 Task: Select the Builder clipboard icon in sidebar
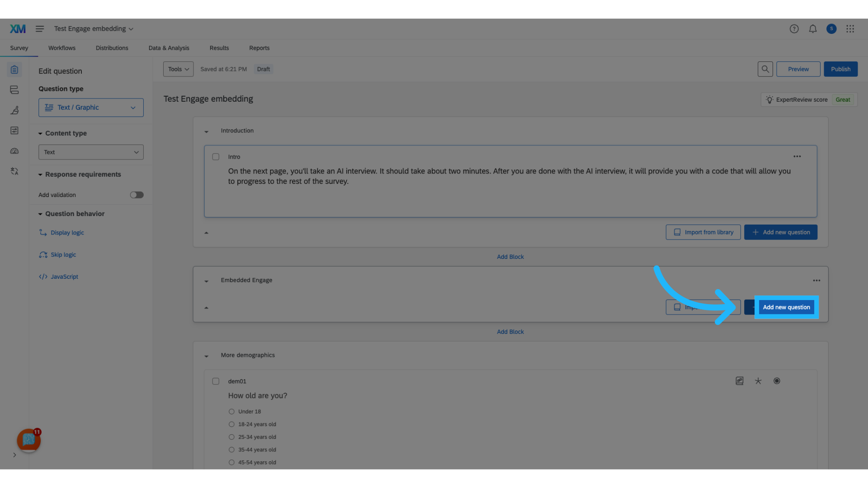click(14, 70)
